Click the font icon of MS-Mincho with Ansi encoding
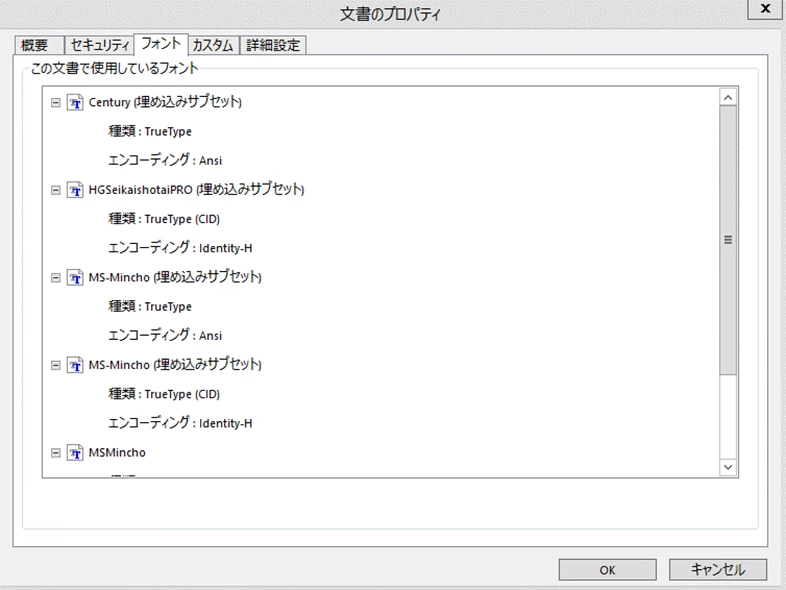 coord(75,278)
